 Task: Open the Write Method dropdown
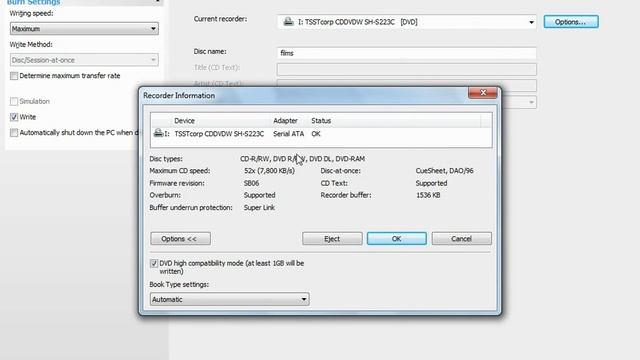(84, 60)
